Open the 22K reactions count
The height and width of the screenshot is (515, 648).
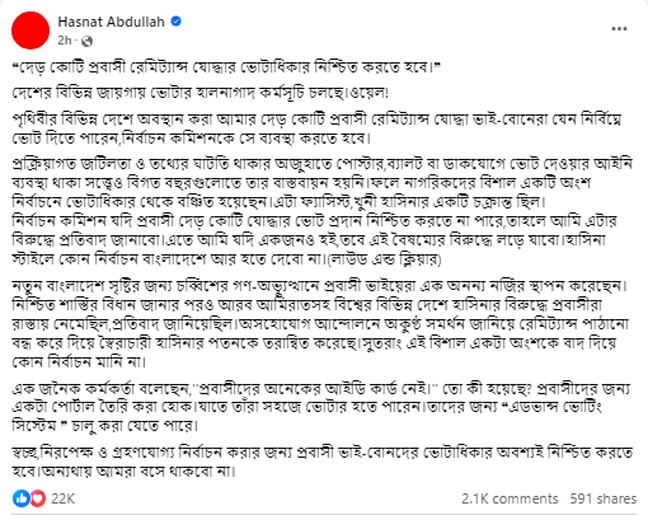point(63,499)
